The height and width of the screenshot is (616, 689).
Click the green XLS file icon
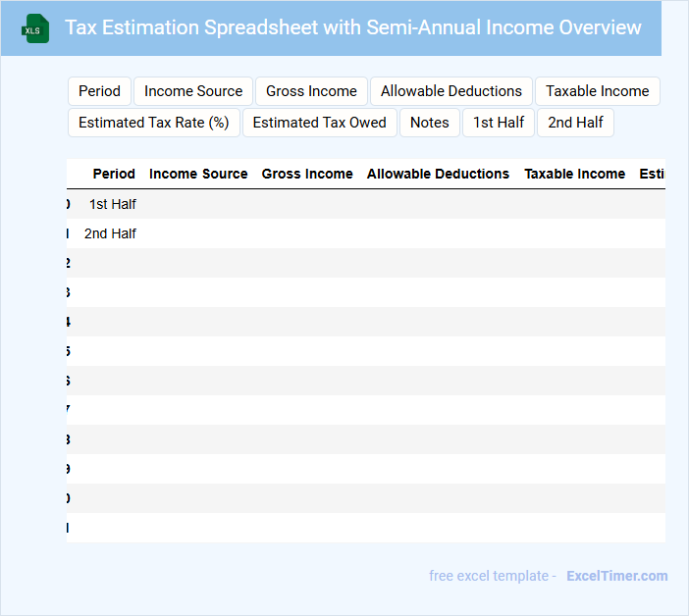pyautogui.click(x=36, y=28)
